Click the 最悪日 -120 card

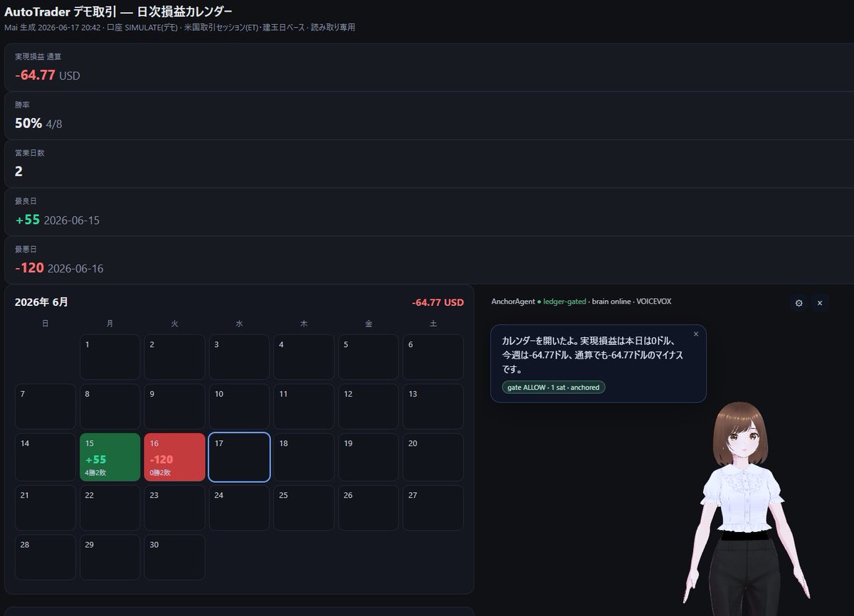point(429,260)
